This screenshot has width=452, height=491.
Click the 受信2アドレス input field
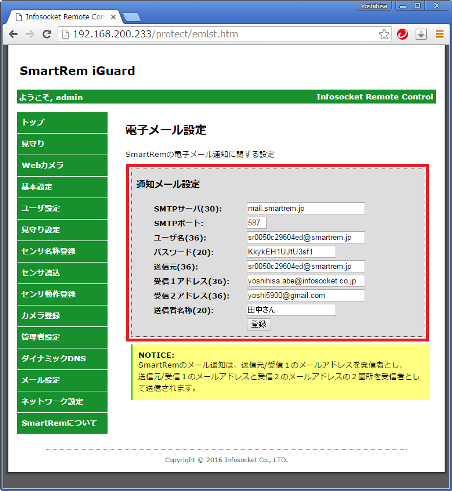click(x=306, y=295)
